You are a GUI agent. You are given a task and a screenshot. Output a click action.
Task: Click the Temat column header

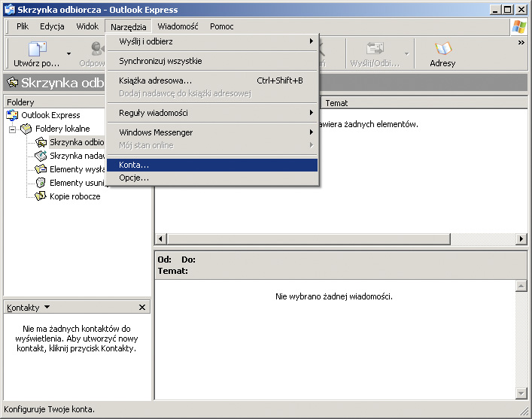coord(424,103)
